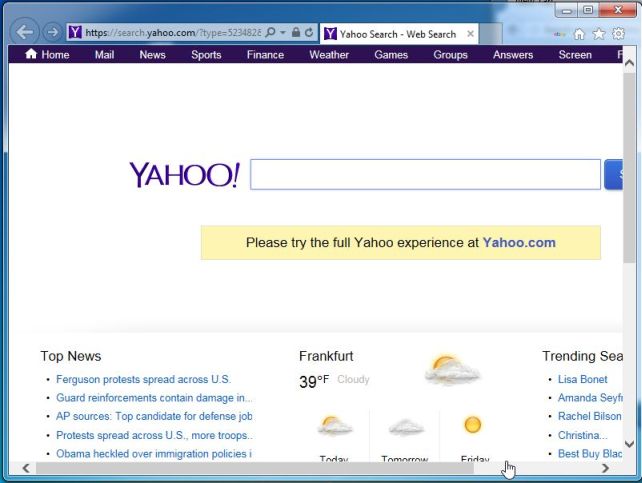Click the Top News section heading
The height and width of the screenshot is (483, 642).
click(x=71, y=356)
